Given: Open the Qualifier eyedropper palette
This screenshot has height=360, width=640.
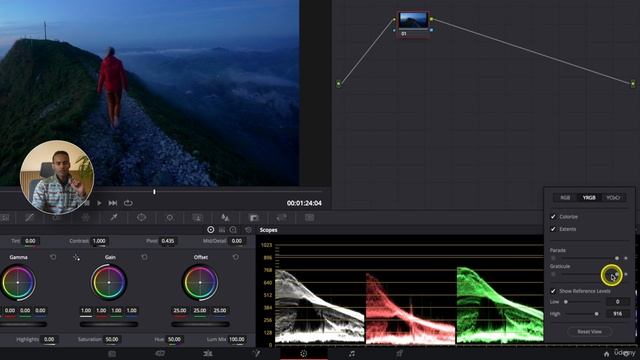Looking at the screenshot, I should [114, 218].
